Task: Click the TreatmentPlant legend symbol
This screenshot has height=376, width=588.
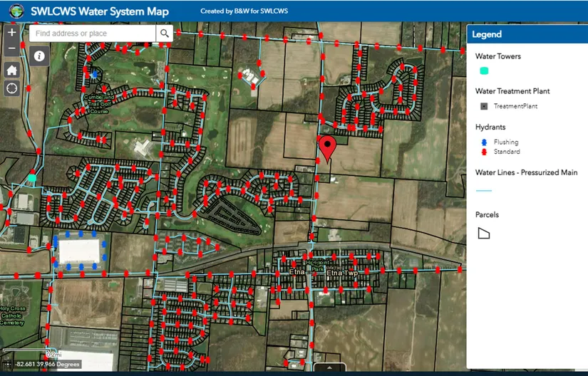Action: [x=483, y=106]
